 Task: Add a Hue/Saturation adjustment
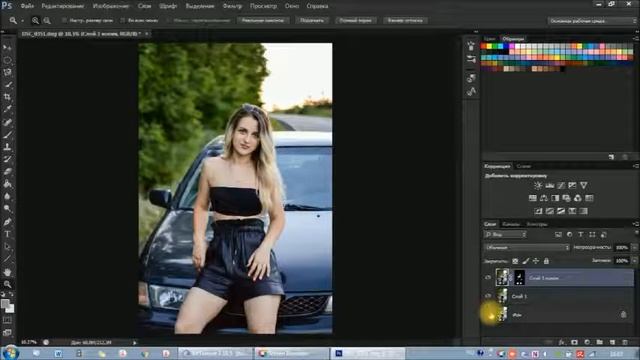(x=533, y=198)
